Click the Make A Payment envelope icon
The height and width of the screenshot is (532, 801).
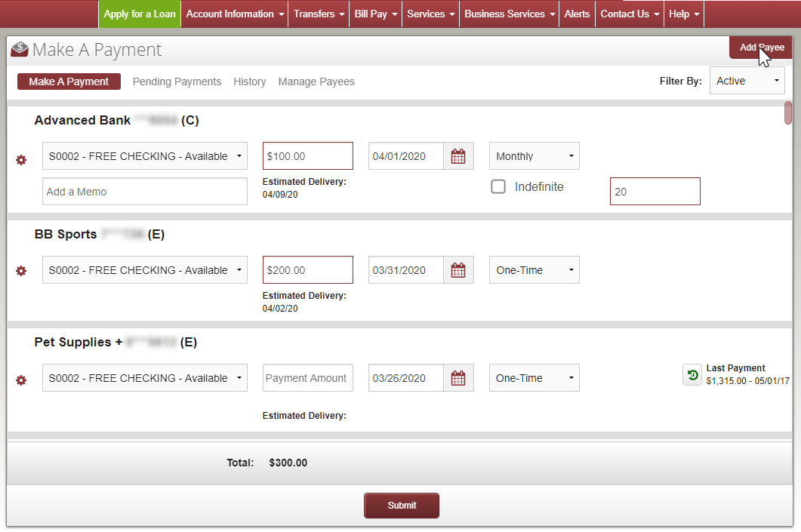[x=19, y=49]
